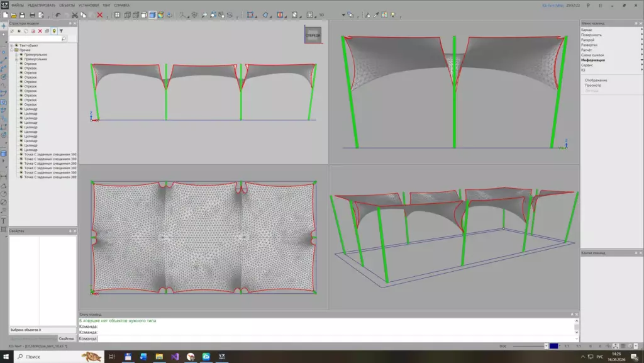Click the СПЕРЕДИ view cube thumbnail

313,35
